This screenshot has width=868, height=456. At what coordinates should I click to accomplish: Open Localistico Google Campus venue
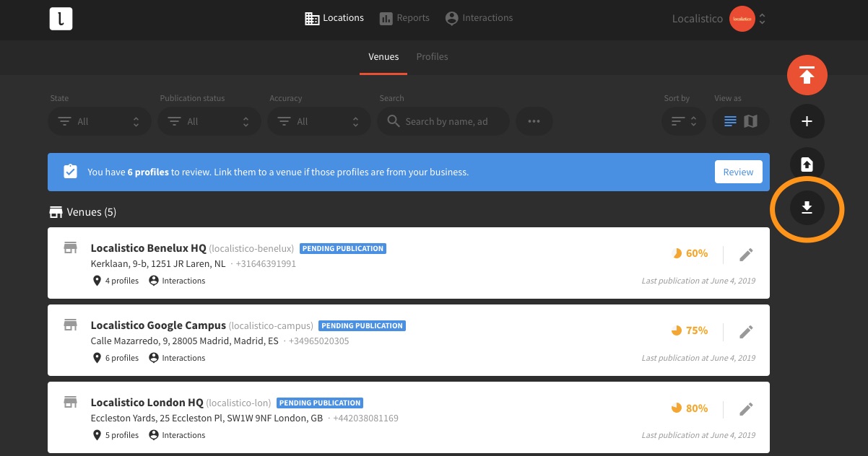point(158,325)
